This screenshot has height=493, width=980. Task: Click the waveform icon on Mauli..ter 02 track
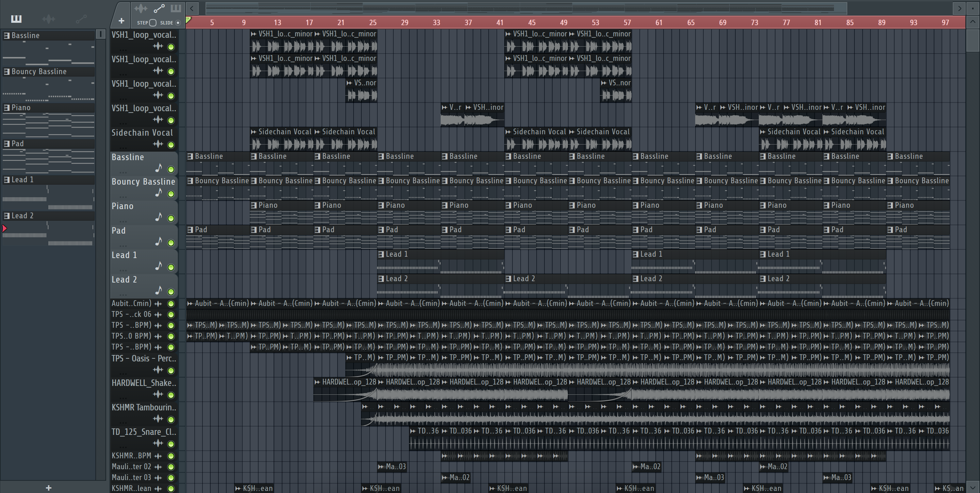pos(158,467)
